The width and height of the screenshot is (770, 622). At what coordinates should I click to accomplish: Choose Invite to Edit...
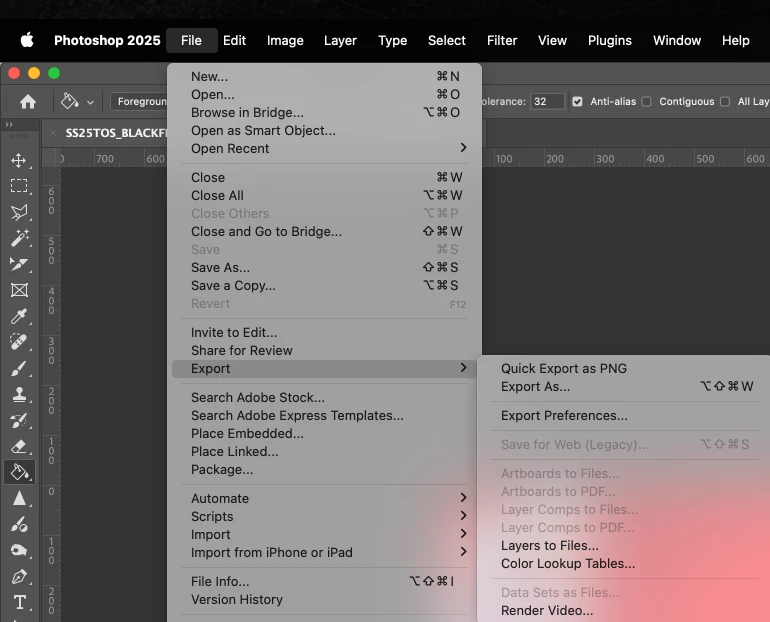pyautogui.click(x=324, y=332)
